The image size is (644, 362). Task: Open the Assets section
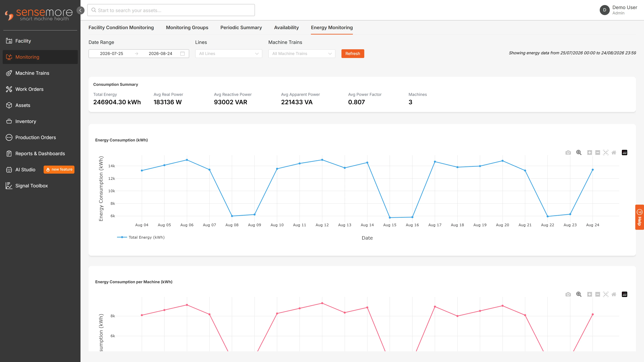pyautogui.click(x=40, y=105)
